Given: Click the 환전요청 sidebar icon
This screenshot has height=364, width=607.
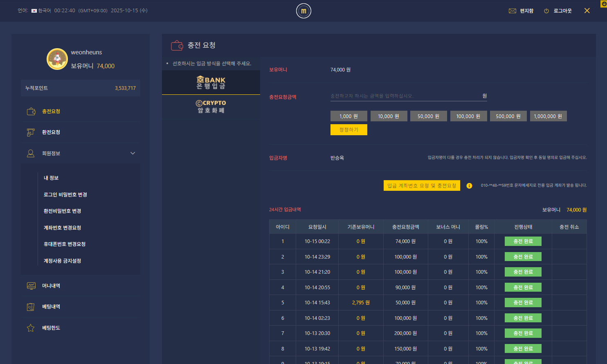Looking at the screenshot, I should 31,132.
